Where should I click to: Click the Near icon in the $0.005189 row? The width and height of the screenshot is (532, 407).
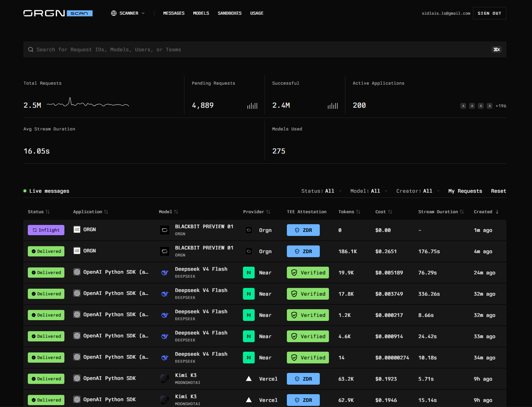249,273
